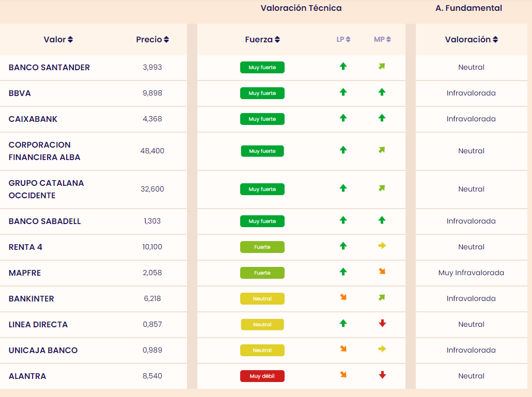Click UNICAJA BANCO yellow sideways arrow
Screen dimensions: 532x397
click(382, 349)
